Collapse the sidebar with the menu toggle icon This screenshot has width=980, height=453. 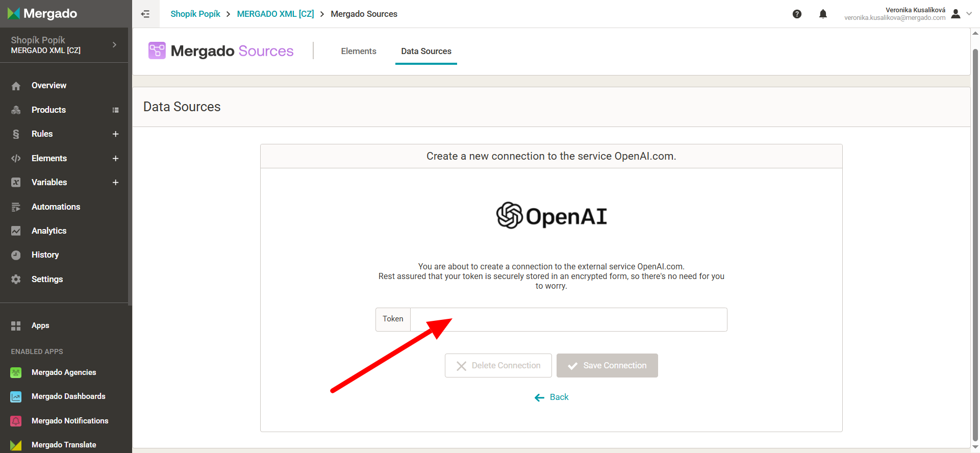tap(145, 14)
